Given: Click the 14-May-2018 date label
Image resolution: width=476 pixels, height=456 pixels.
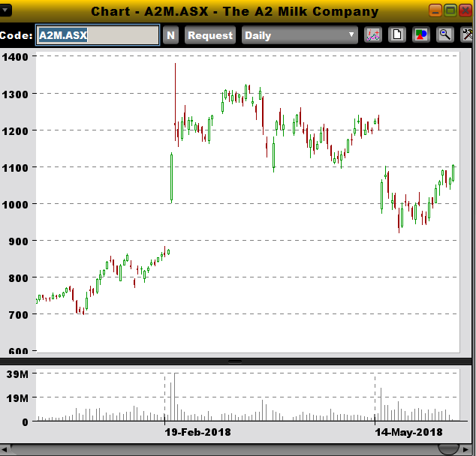Looking at the screenshot, I should click(408, 432).
